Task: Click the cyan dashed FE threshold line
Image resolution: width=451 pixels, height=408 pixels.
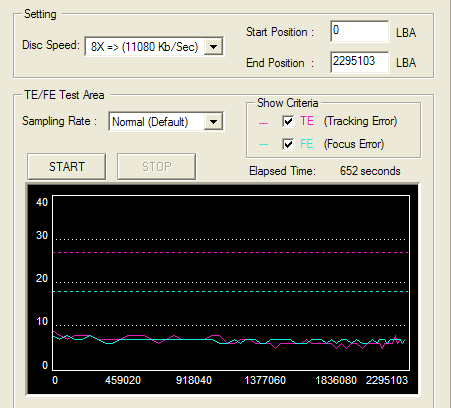Action: pyautogui.click(x=231, y=292)
